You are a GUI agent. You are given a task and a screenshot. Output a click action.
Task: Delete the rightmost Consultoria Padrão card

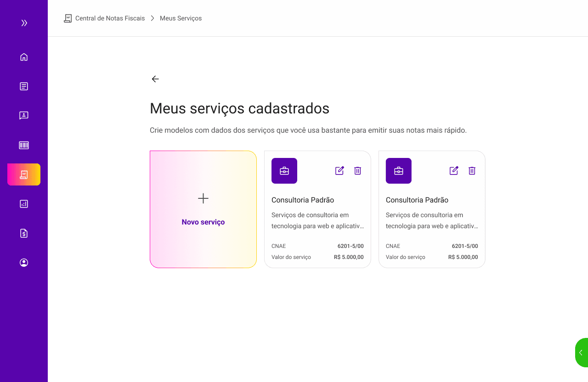[472, 171]
